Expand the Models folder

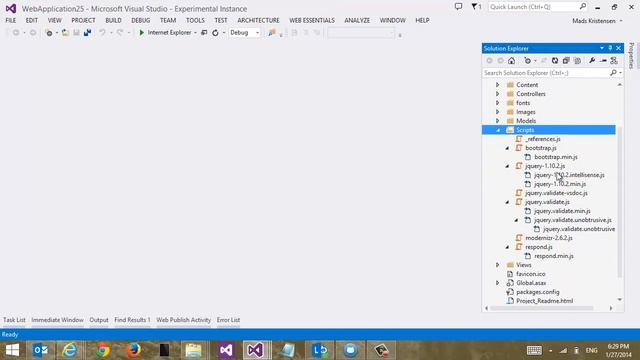coord(498,121)
